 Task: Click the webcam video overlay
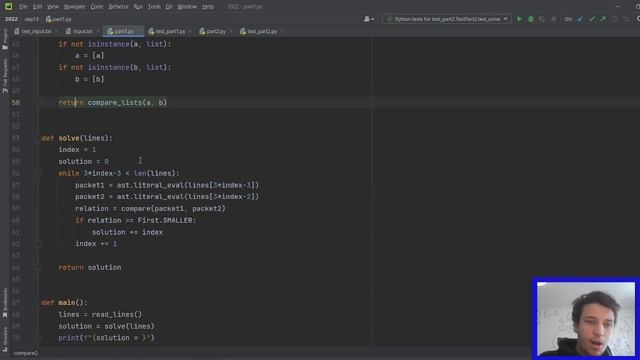(586, 318)
